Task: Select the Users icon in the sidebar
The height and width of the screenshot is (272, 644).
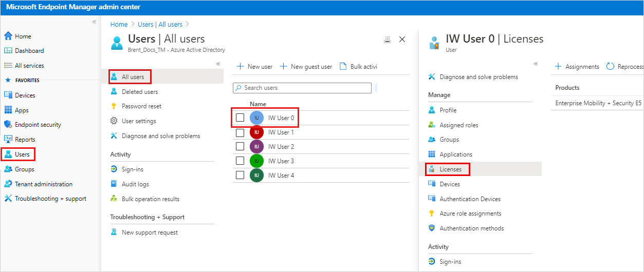Action: point(8,154)
